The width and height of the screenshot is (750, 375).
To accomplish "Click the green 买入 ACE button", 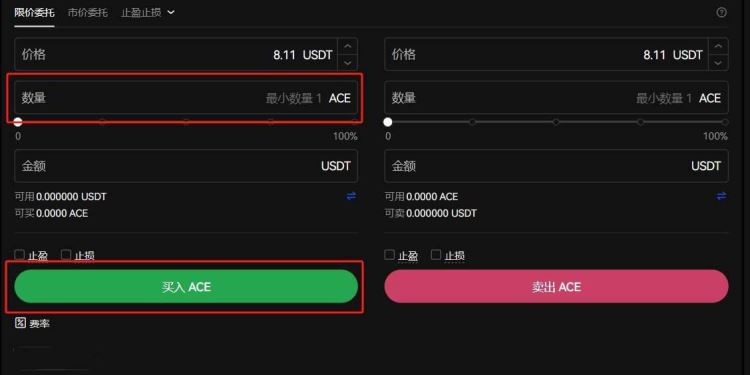I will point(186,287).
